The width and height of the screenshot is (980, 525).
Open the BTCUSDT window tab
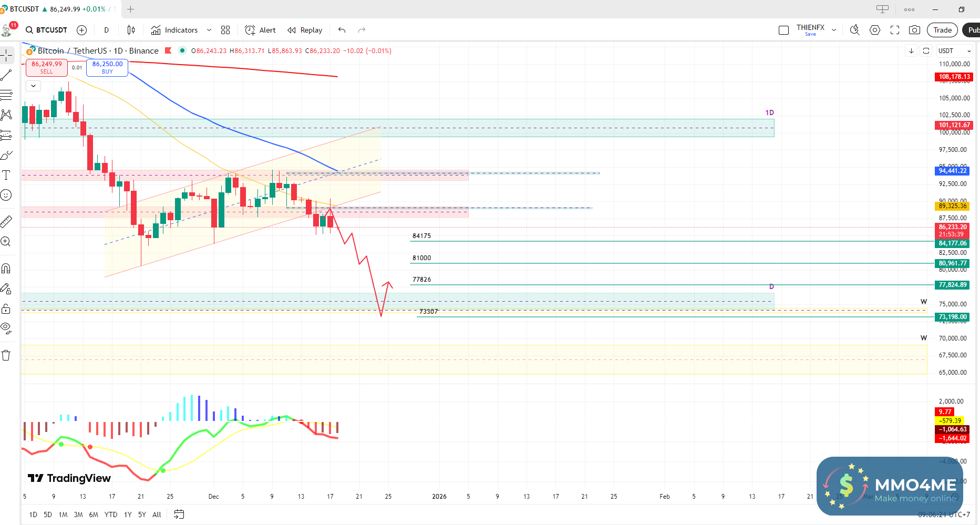click(60, 9)
